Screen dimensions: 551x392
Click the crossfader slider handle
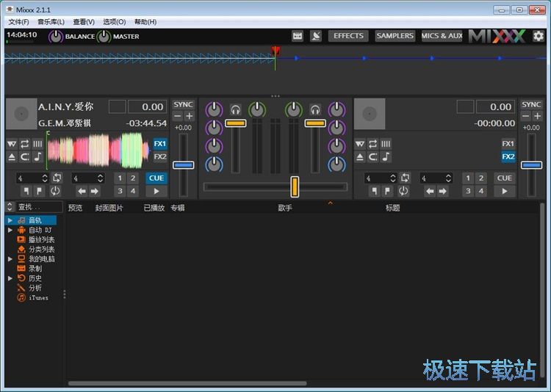tap(295, 186)
